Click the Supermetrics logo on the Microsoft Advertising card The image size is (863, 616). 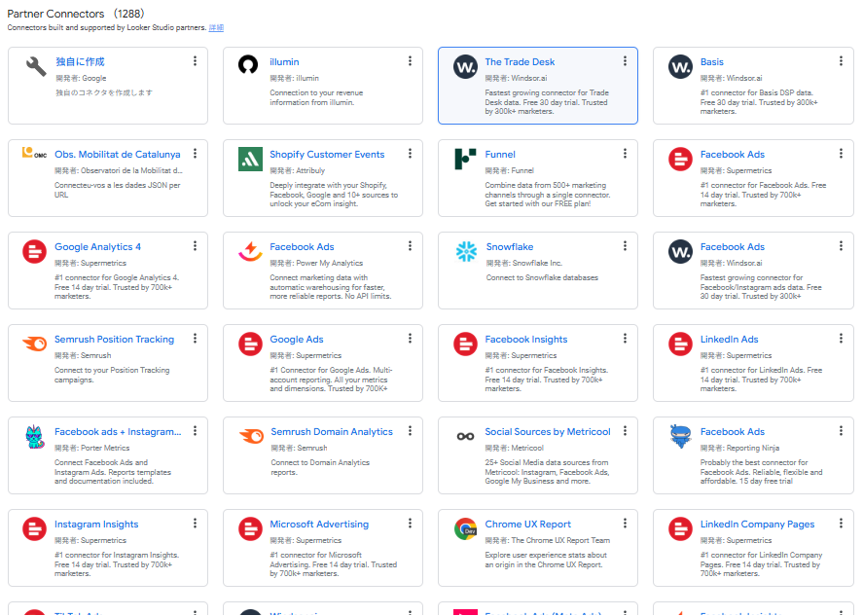(x=250, y=529)
